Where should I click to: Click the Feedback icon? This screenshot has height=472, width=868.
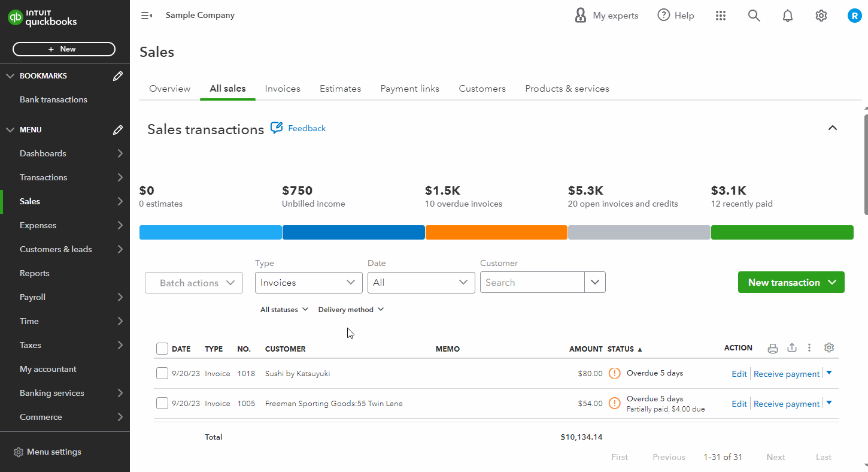pyautogui.click(x=277, y=128)
